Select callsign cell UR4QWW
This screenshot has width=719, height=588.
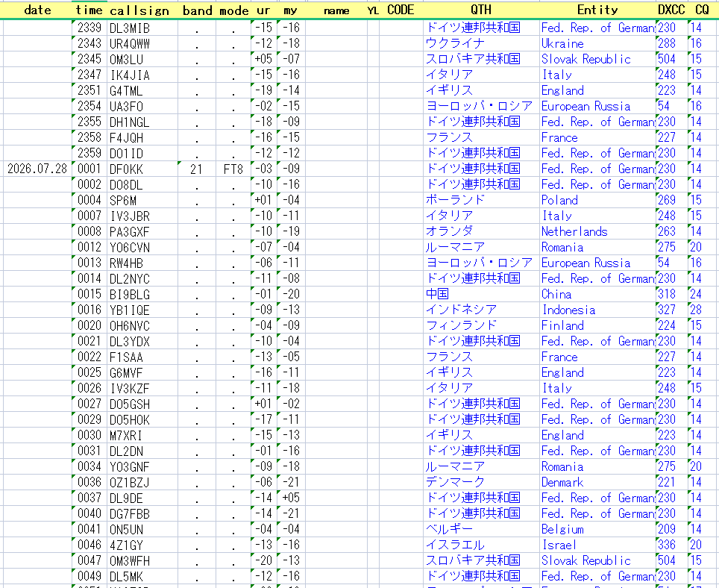[x=142, y=43]
